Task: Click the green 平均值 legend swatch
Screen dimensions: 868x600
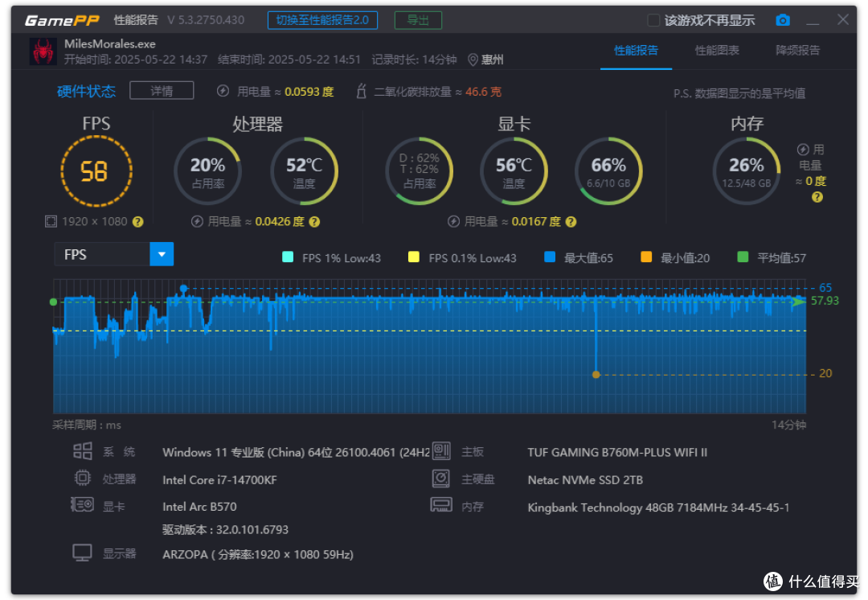Action: point(743,257)
